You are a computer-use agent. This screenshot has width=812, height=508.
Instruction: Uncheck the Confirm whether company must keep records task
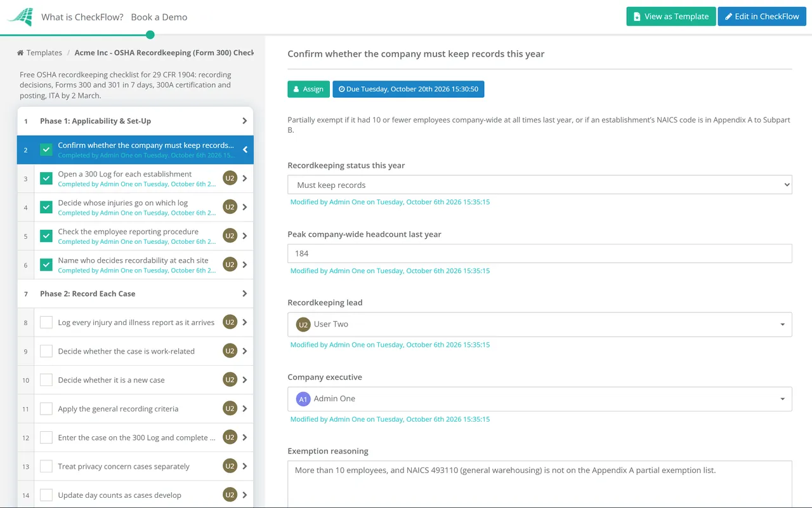click(46, 150)
